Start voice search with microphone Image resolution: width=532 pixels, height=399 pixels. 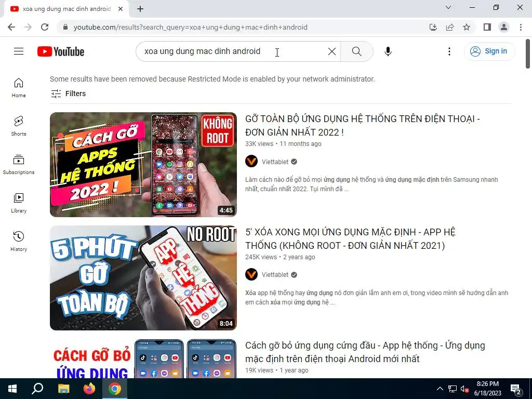(x=388, y=51)
